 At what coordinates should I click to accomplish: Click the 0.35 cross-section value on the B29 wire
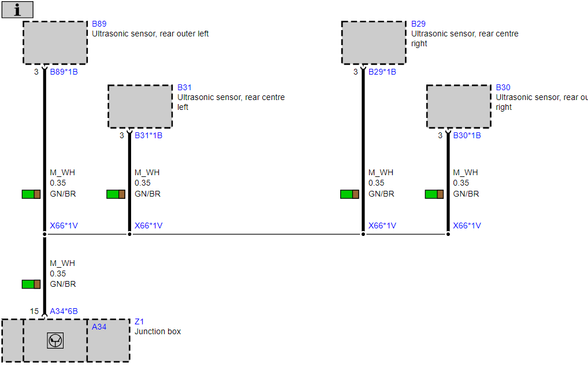tap(376, 183)
